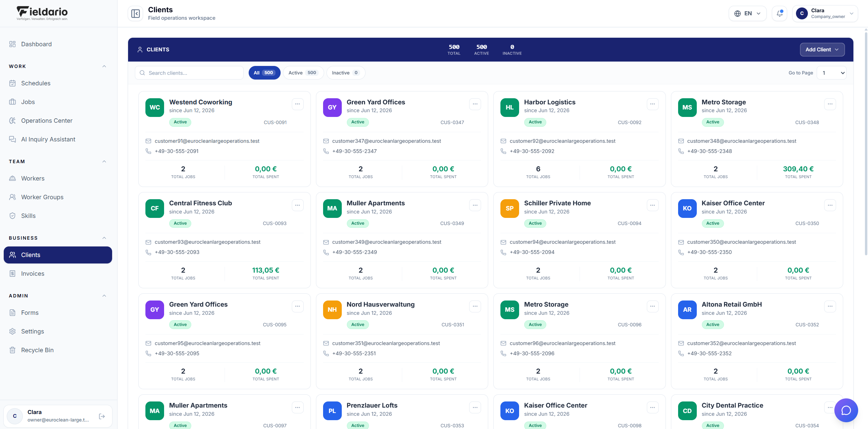The height and width of the screenshot is (429, 868).
Task: Open Central Fitness Club three-dot menu
Action: [298, 205]
